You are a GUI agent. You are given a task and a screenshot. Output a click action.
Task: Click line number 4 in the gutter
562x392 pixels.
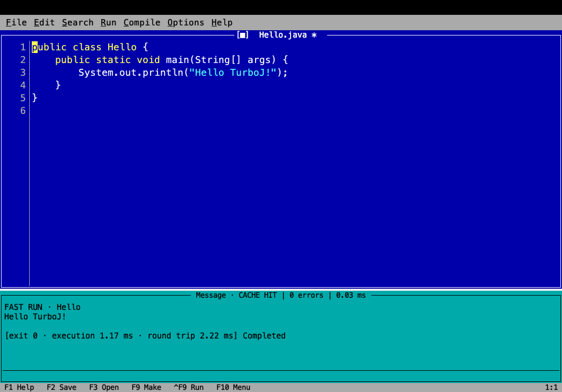(x=23, y=85)
